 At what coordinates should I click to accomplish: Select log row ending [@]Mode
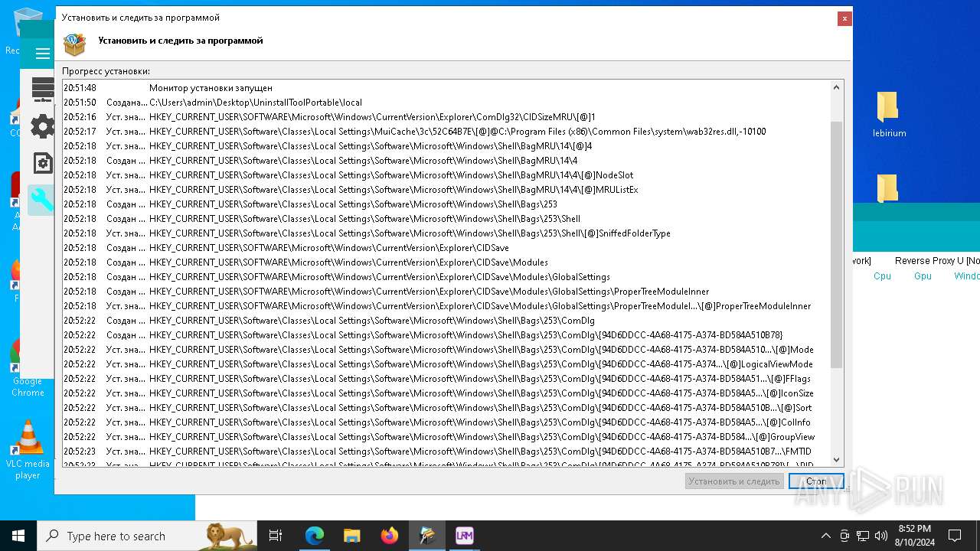tap(446, 350)
